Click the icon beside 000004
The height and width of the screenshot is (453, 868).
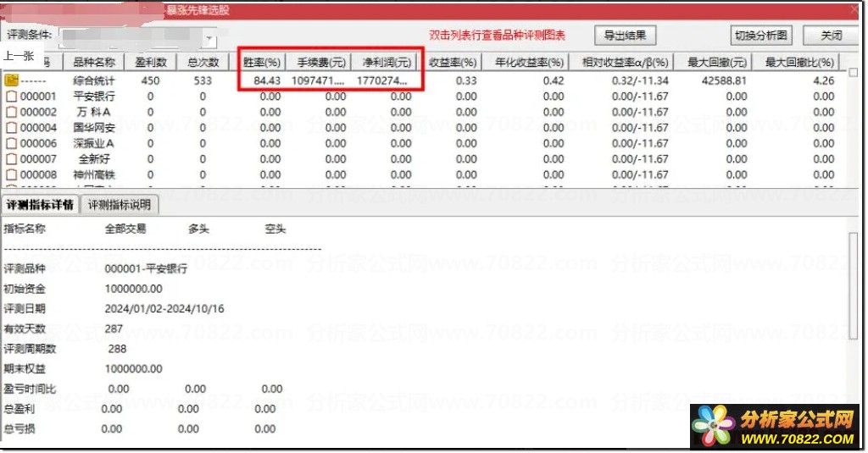[11, 127]
